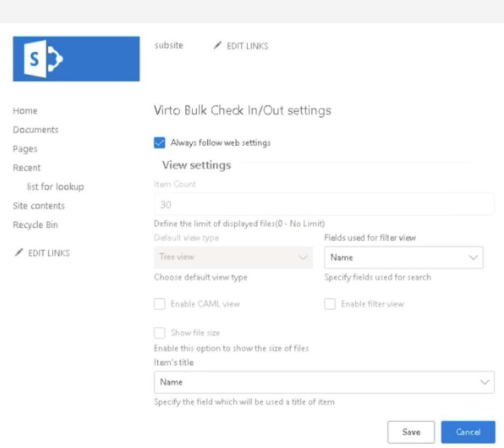Select Recent in the left navigation
The height and width of the screenshot is (448, 504).
click(x=27, y=168)
